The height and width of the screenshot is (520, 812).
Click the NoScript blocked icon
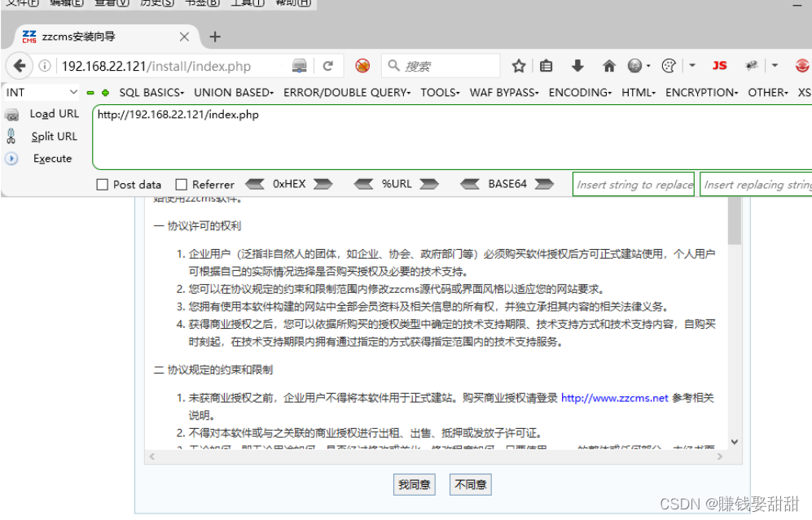(x=362, y=66)
